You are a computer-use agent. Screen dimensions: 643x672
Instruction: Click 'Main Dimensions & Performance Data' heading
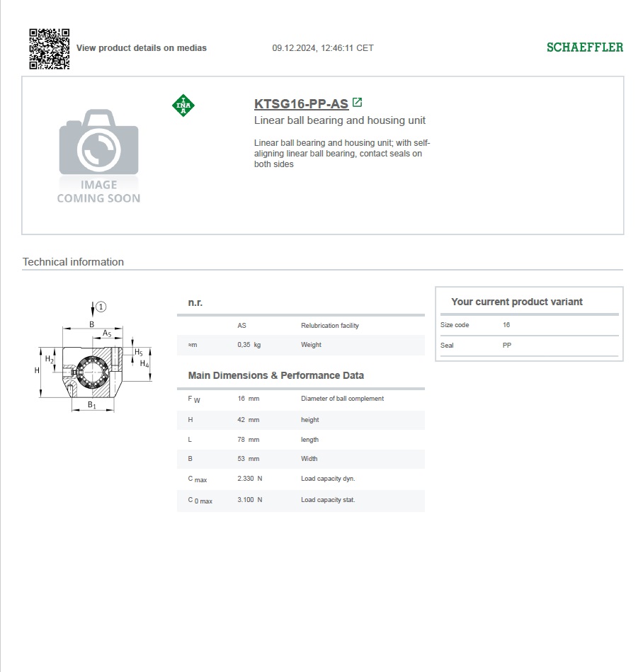coord(276,375)
